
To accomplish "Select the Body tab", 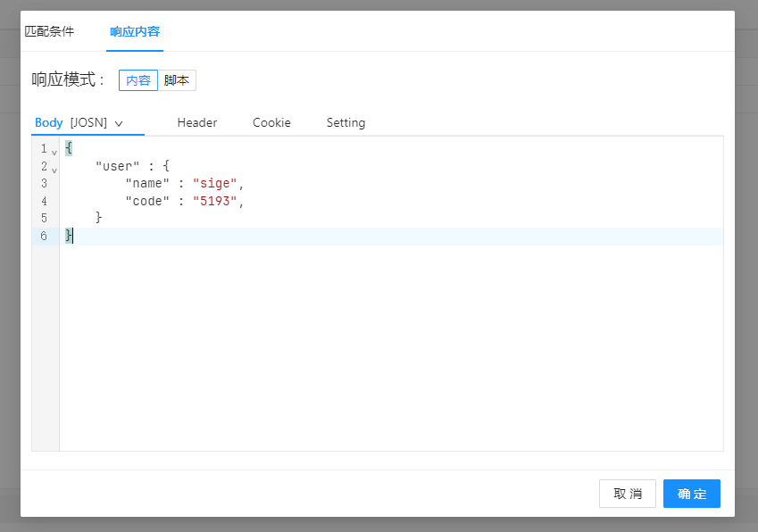I will 48,123.
